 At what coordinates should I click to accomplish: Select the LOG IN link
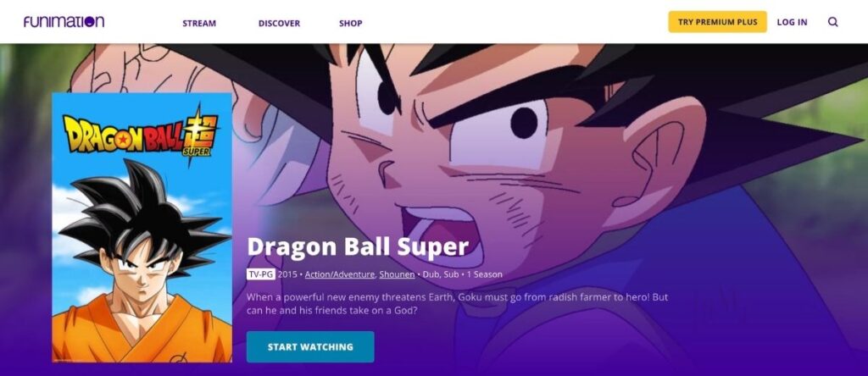pyautogui.click(x=792, y=22)
